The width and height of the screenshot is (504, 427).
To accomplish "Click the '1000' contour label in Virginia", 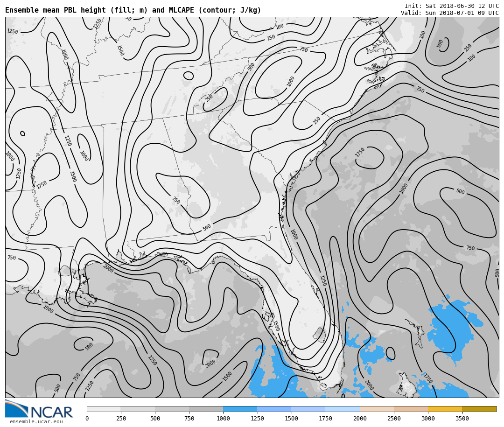I will click(291, 81).
